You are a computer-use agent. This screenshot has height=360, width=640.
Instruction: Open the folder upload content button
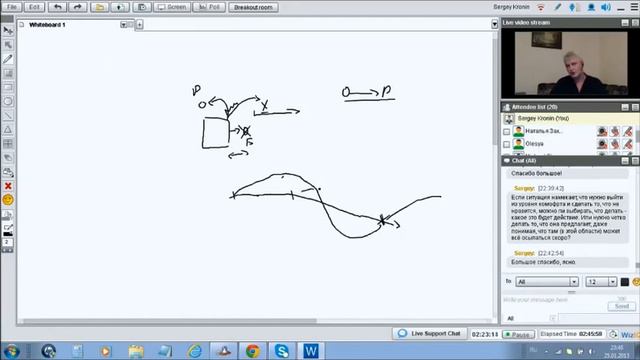tap(100, 7)
